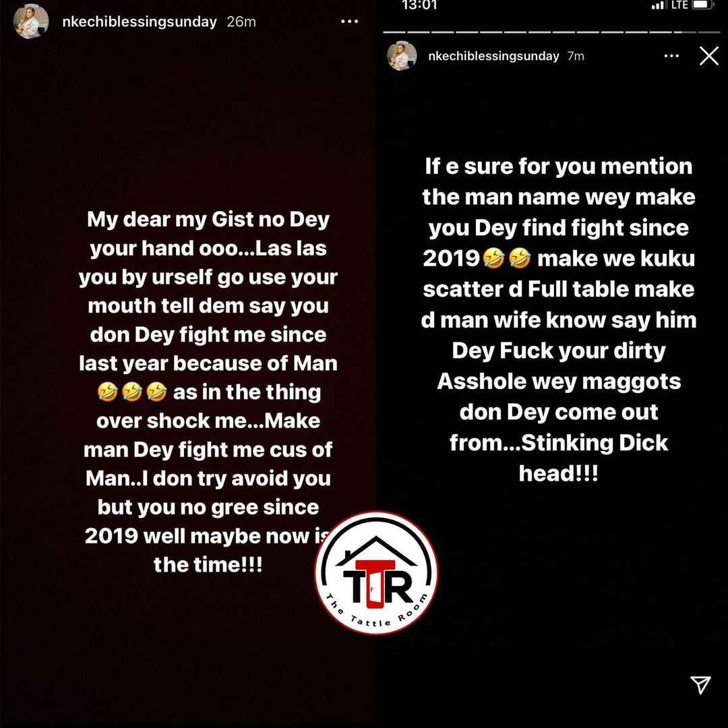This screenshot has width=728, height=728.
Task: Close the story with the X icon
Action: coord(709,56)
